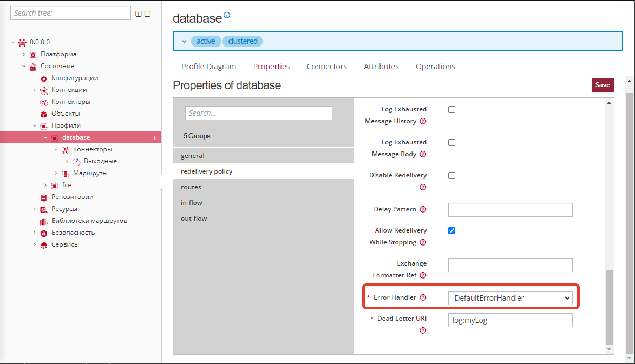The image size is (635, 364).
Task: Click the Библиотеки маршрутов icon in tree
Action: (44, 221)
